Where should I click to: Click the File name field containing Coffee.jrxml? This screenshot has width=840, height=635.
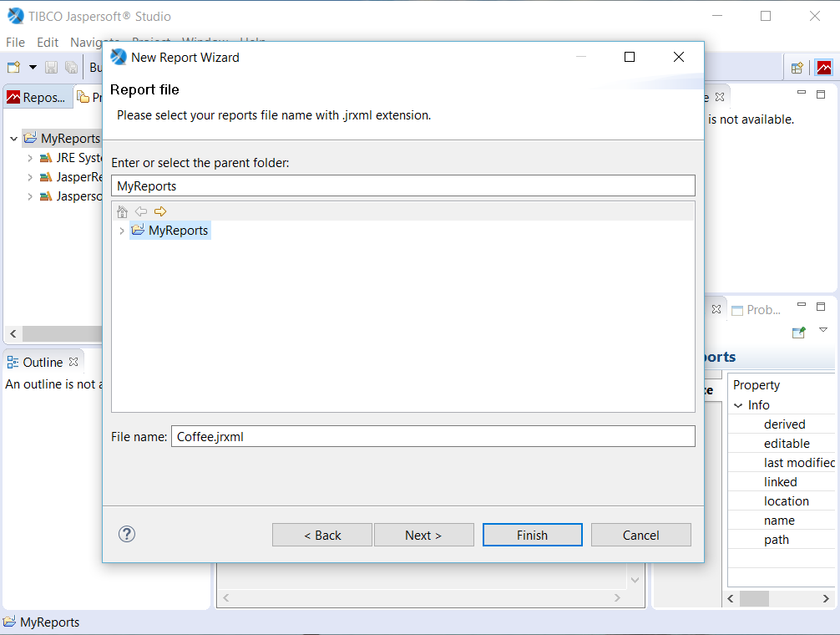pyautogui.click(x=433, y=437)
